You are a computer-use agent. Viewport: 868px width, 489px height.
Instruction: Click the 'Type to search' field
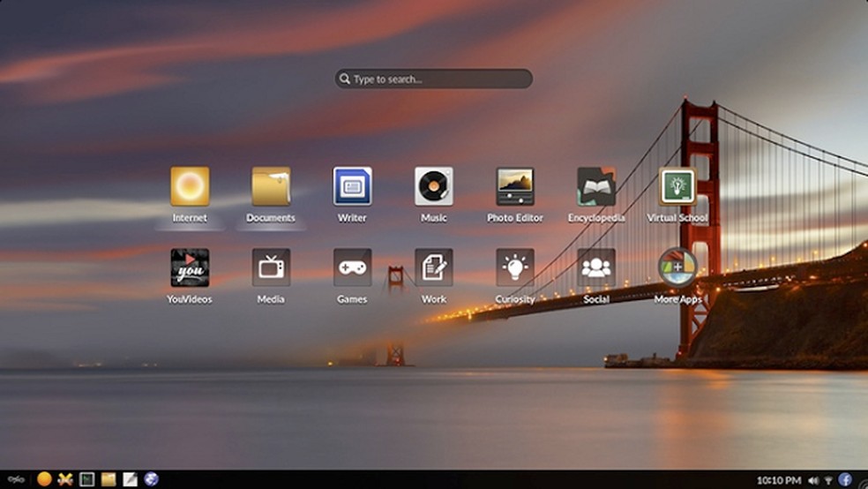pyautogui.click(x=433, y=79)
